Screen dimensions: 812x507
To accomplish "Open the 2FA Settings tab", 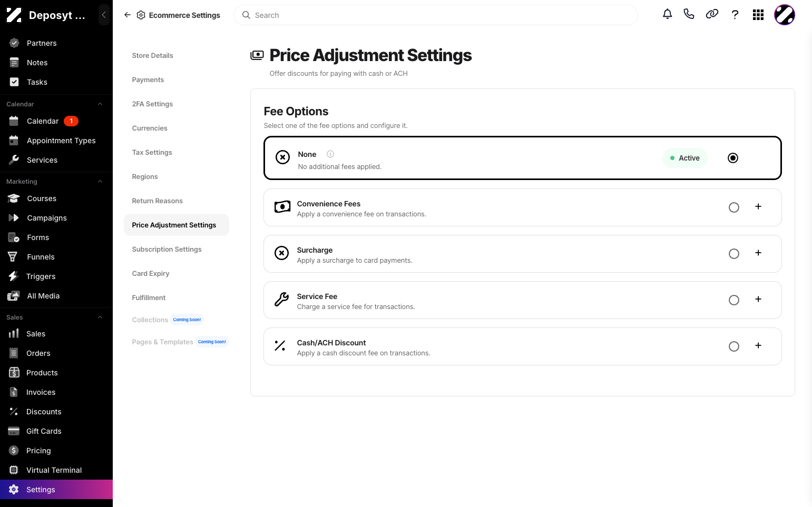I will tap(152, 104).
